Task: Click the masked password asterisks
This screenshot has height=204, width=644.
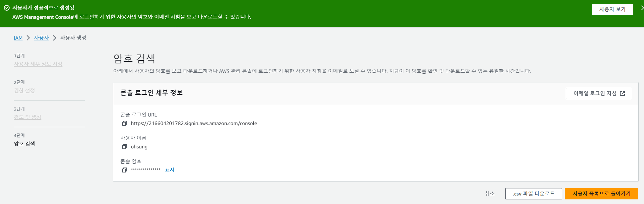Action: [x=145, y=170]
